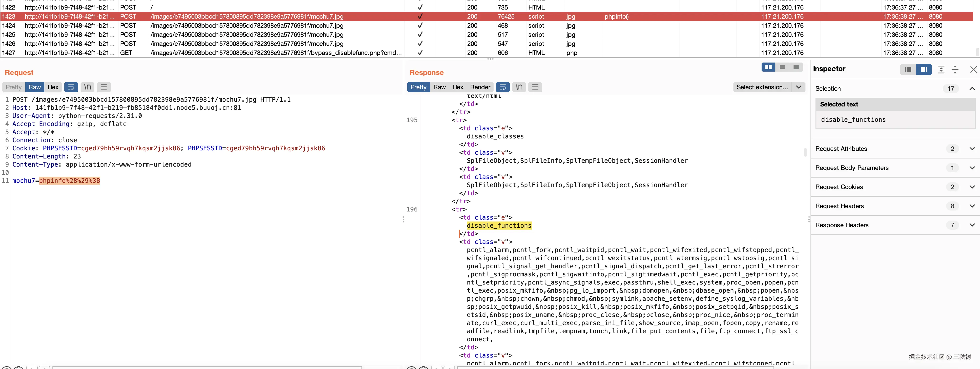Image resolution: width=980 pixels, height=369 pixels.
Task: Switch to vertical stacked layout view
Action: pos(782,67)
